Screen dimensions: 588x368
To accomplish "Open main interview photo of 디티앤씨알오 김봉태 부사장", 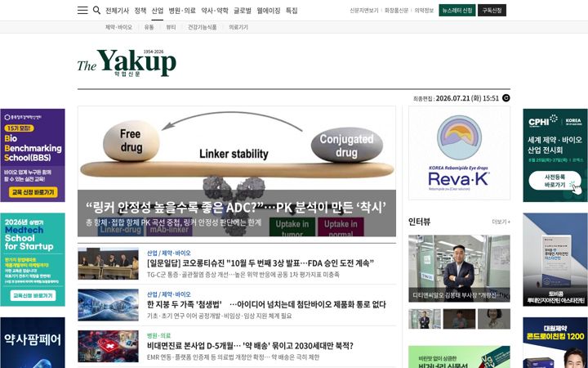I will (459, 268).
